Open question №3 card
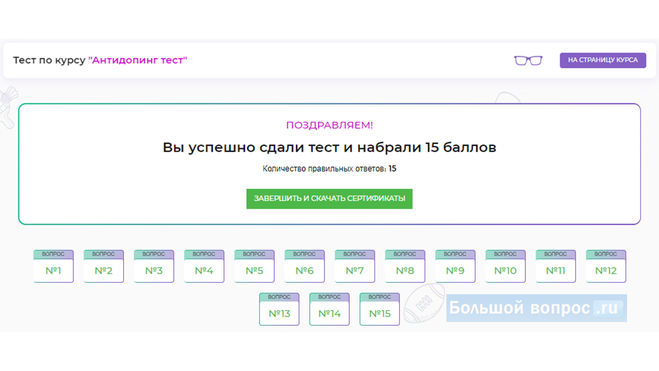 click(x=154, y=266)
